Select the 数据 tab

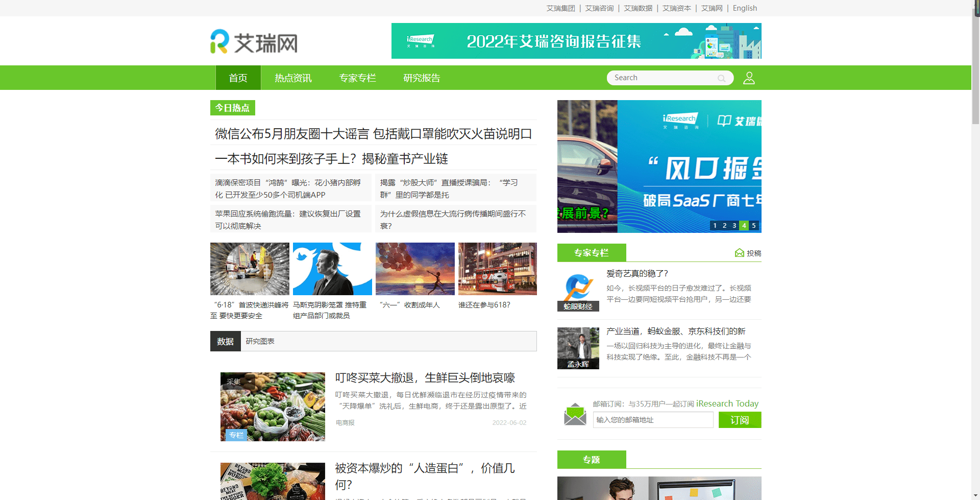click(225, 341)
